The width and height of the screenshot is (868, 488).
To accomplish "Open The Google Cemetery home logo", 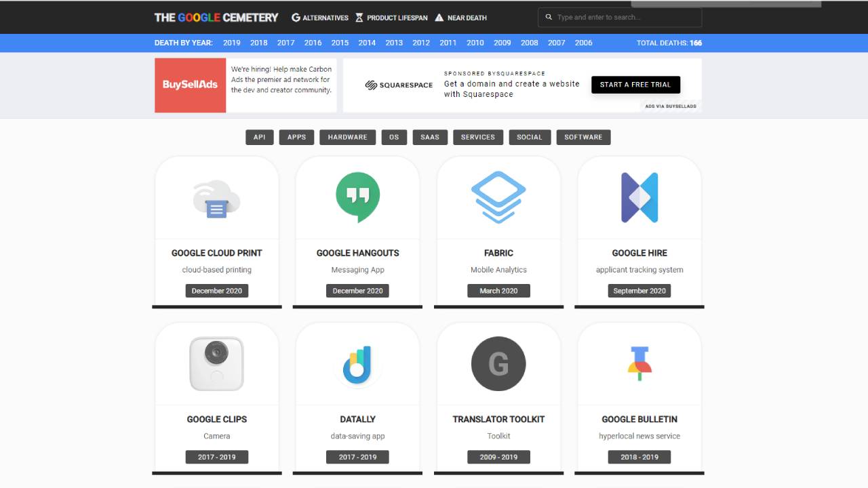I will tap(216, 18).
